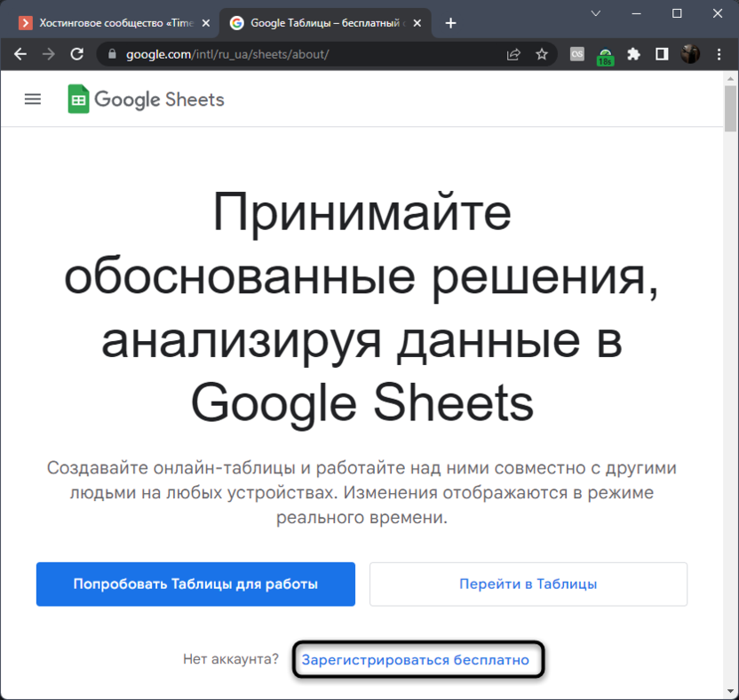Switch to Хостинговое сообщество «Time» tab
Screen dimensions: 739x700
click(113, 22)
